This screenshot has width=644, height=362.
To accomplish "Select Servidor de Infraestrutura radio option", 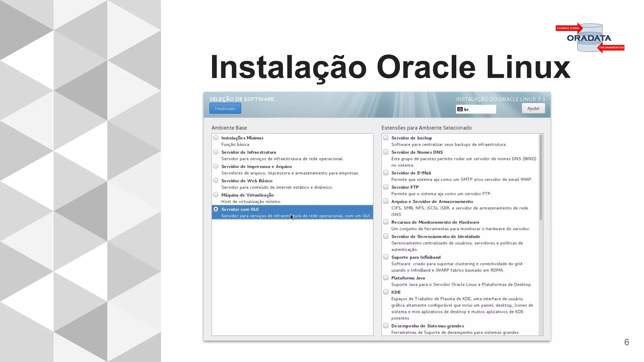I will click(x=216, y=152).
